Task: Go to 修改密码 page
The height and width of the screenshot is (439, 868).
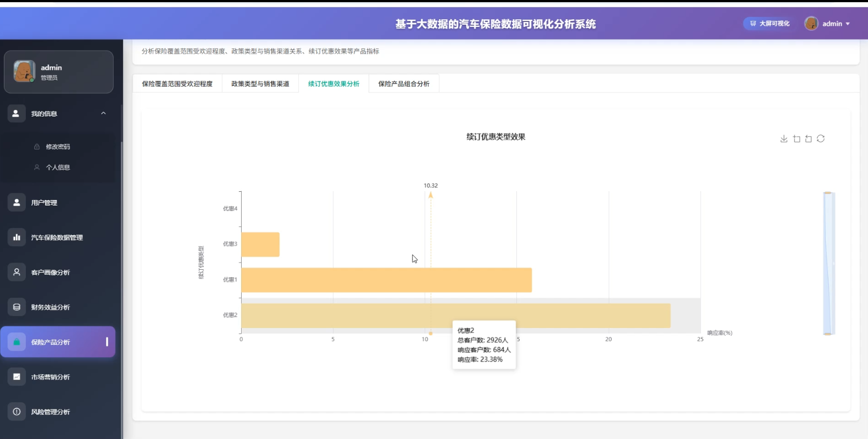Action: (58, 147)
